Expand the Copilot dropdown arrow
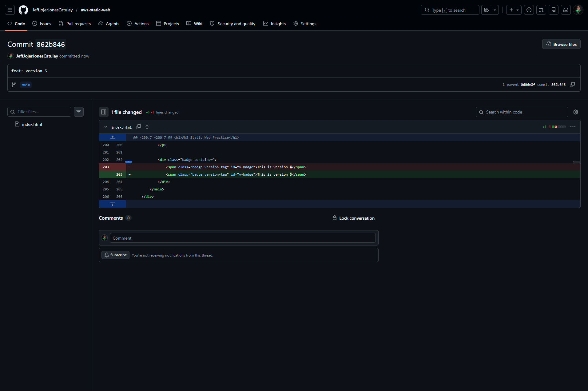 (x=495, y=10)
